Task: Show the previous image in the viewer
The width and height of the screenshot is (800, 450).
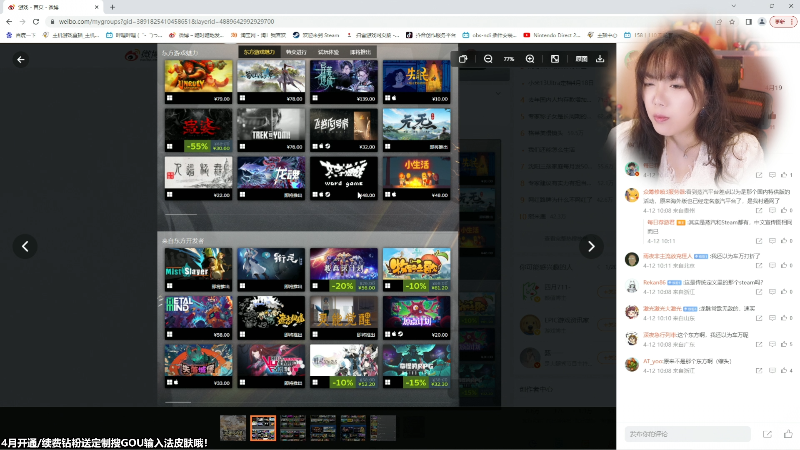Action: (x=25, y=246)
